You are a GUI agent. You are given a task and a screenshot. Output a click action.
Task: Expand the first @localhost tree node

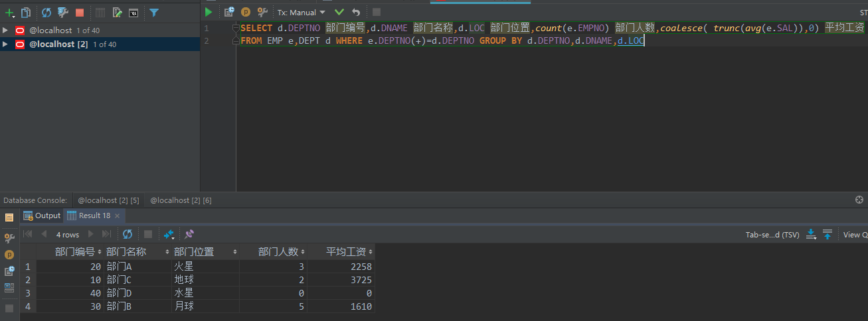5,31
